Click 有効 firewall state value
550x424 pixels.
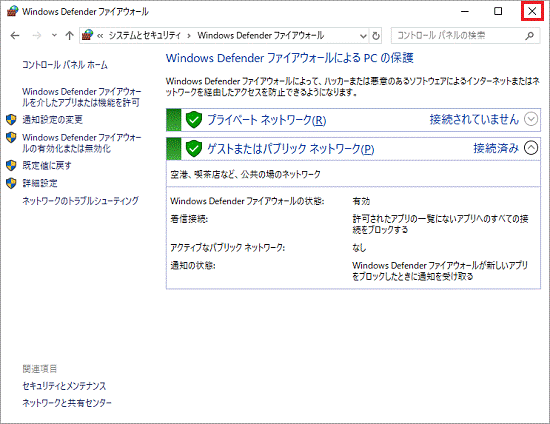pyautogui.click(x=361, y=201)
